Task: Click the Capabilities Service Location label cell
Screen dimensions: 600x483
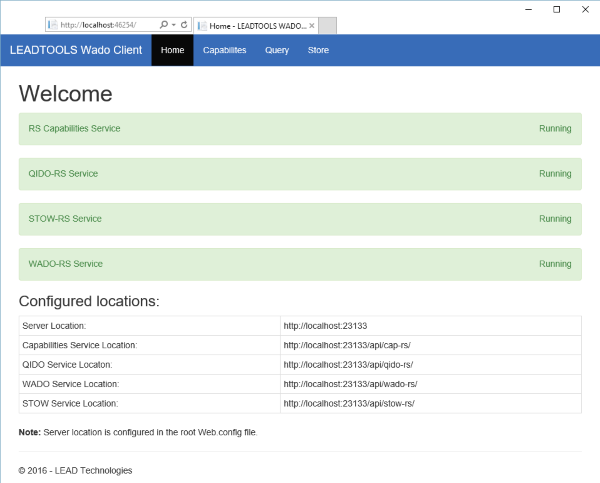Action: pos(150,345)
